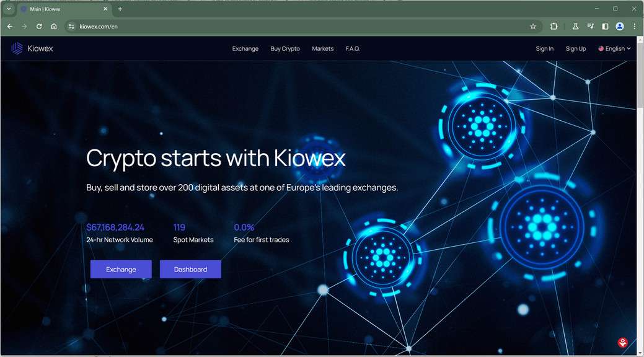644x357 pixels.
Task: Open the Markets menu item
Action: (322, 48)
